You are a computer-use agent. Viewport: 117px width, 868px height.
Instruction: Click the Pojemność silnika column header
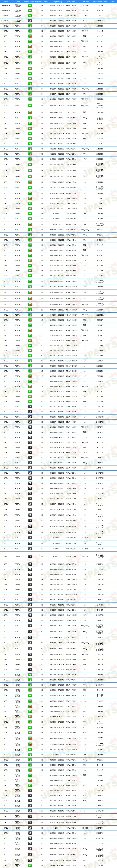coord(42,2)
